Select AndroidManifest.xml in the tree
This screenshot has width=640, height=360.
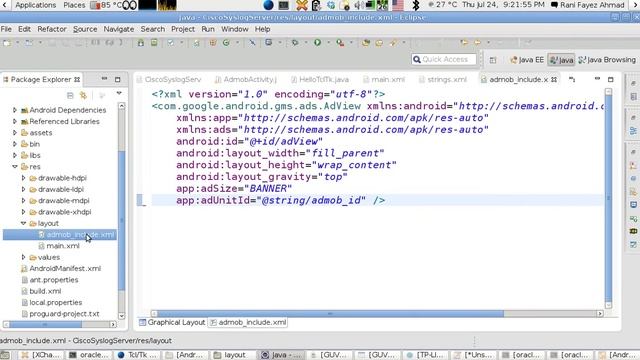[61, 268]
